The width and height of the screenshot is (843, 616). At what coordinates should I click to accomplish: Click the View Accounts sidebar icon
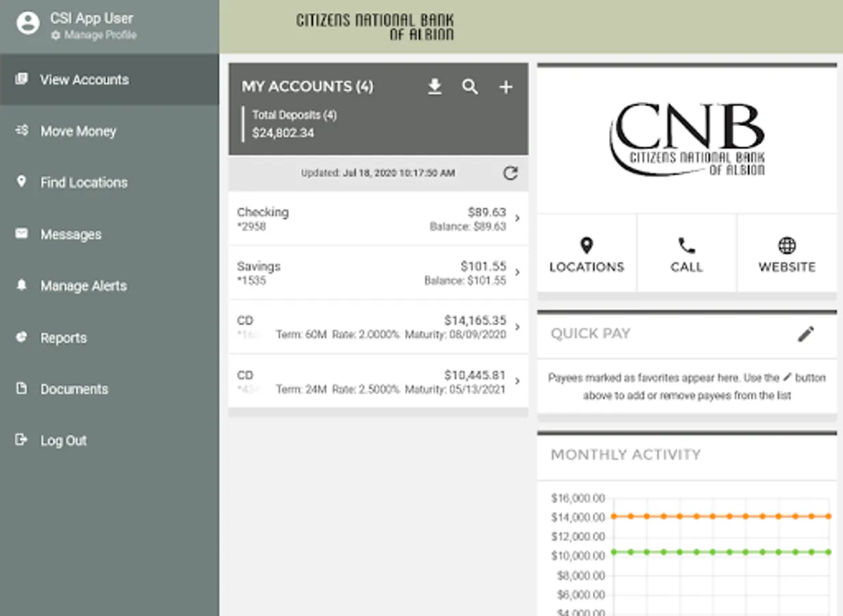[22, 79]
